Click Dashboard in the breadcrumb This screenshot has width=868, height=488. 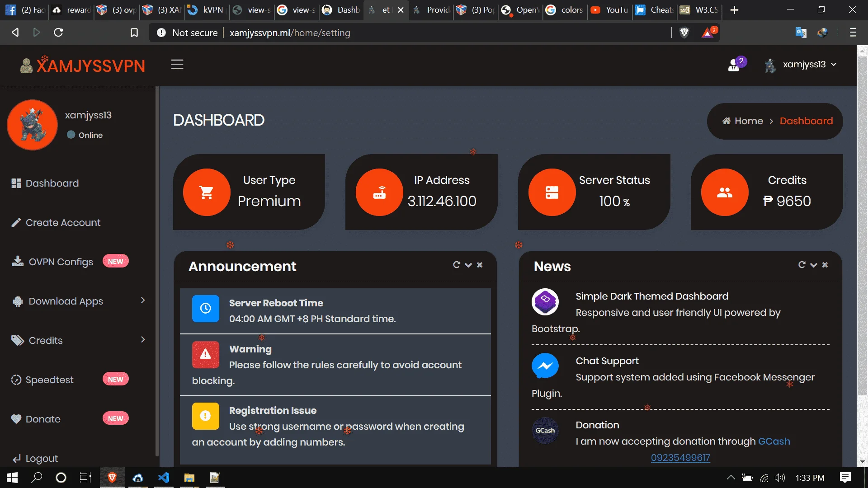point(806,121)
